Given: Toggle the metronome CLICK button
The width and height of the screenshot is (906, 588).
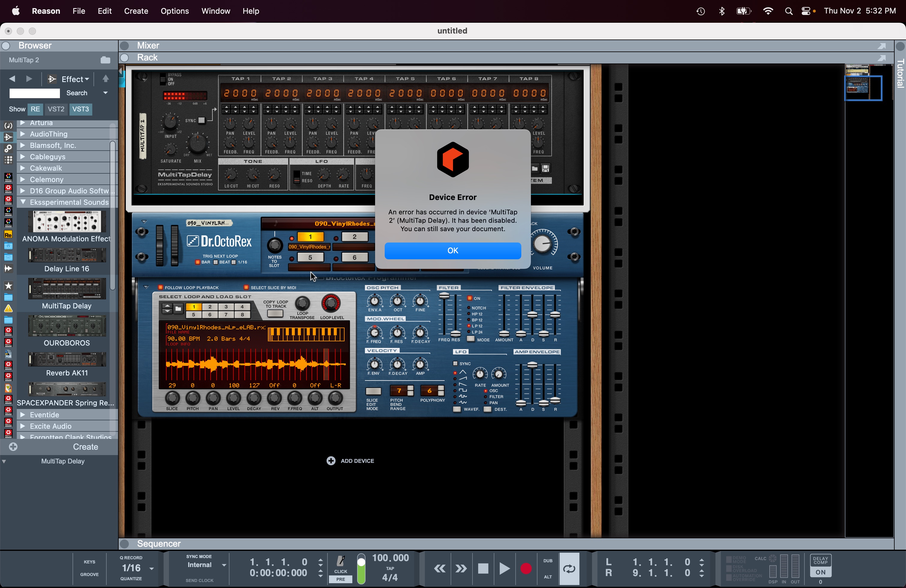Looking at the screenshot, I should pyautogui.click(x=341, y=564).
